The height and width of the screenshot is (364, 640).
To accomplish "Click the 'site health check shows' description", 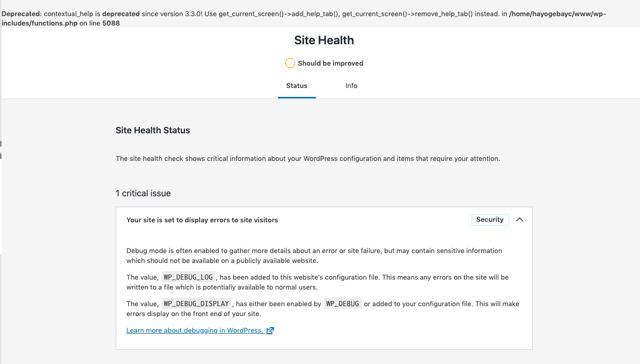I will pos(307,159).
